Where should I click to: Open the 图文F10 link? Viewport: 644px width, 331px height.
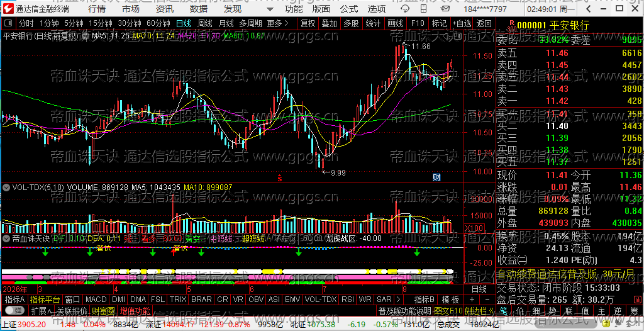(x=448, y=310)
